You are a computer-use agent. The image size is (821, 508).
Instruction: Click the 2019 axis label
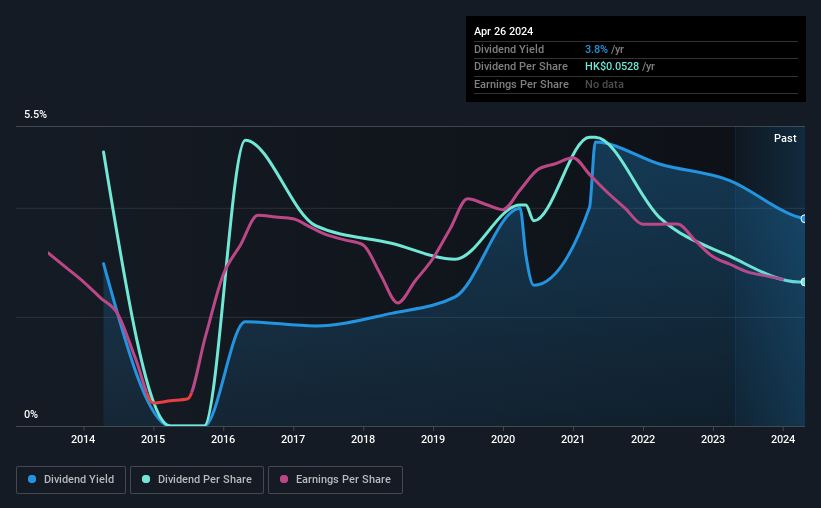433,439
